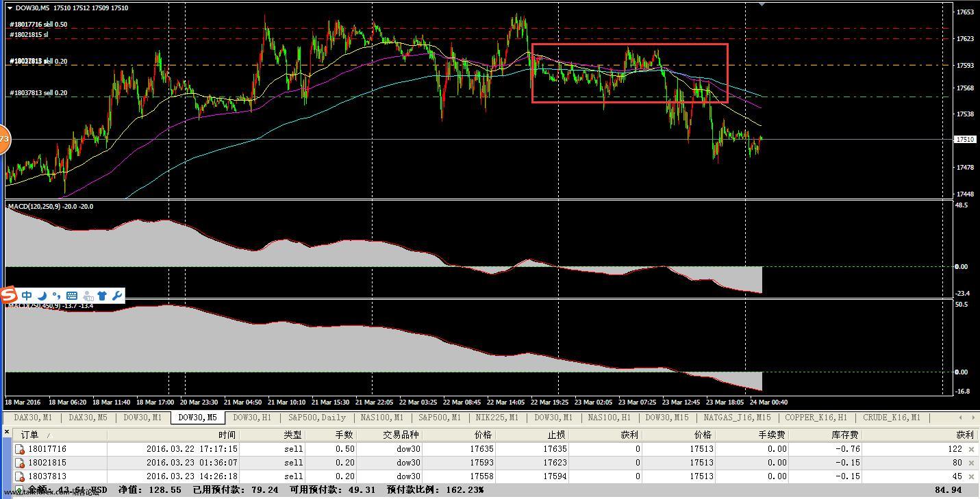Toggle the moon half-width icon in IME bar
Viewport: 980px width, 499px height.
(x=42, y=296)
